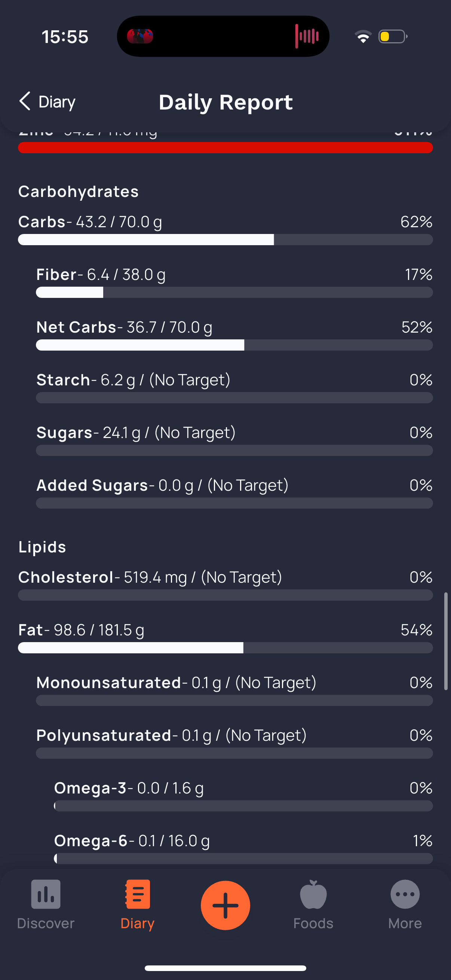
Task: Open the More ellipsis icon
Action: 405,894
